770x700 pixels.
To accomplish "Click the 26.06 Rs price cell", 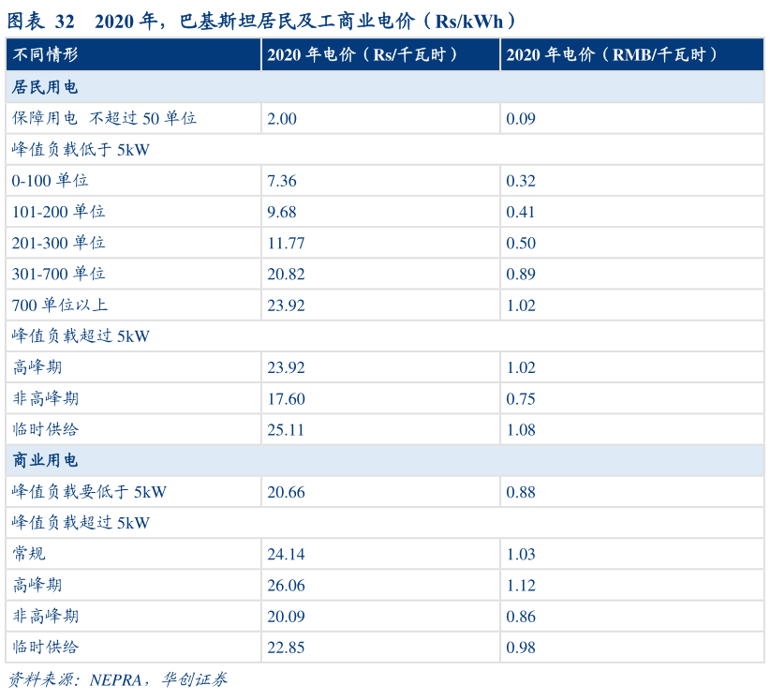I will click(286, 585).
